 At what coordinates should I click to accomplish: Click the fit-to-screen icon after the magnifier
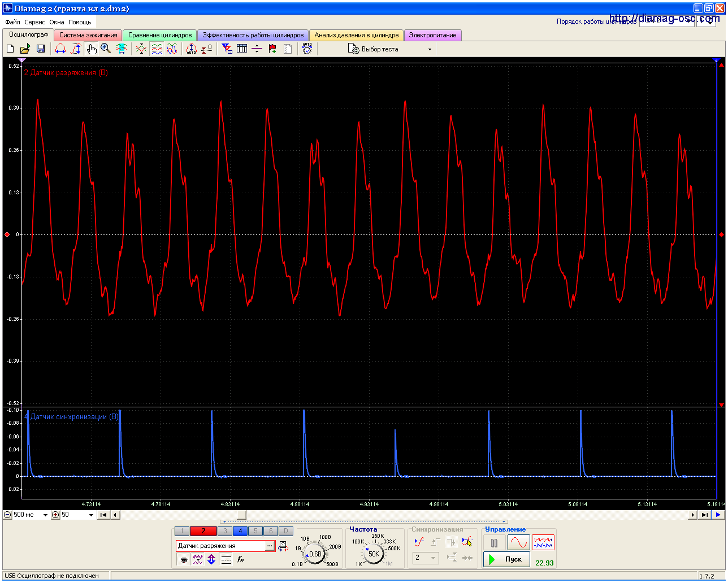coord(122,49)
